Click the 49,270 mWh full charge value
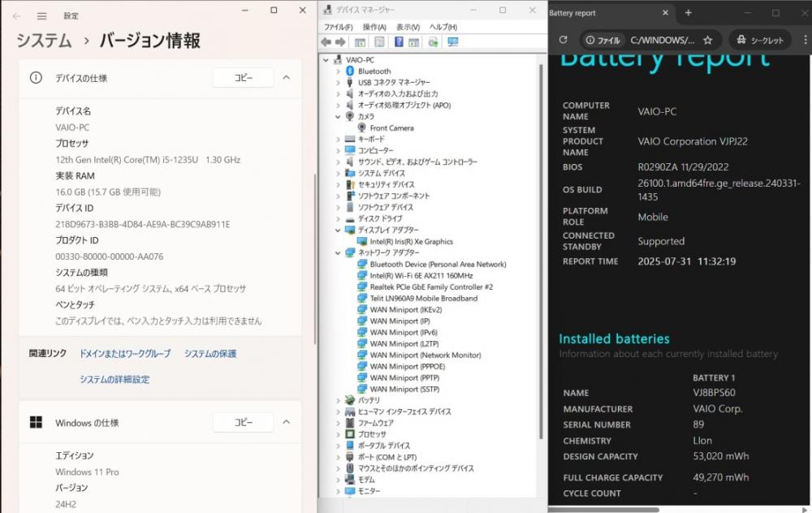 (x=721, y=477)
